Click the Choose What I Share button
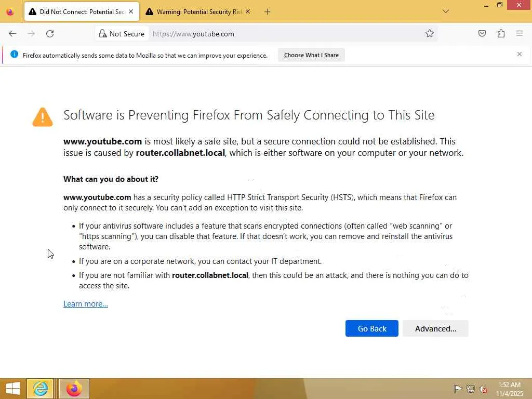The height and width of the screenshot is (399, 532). pos(311,55)
